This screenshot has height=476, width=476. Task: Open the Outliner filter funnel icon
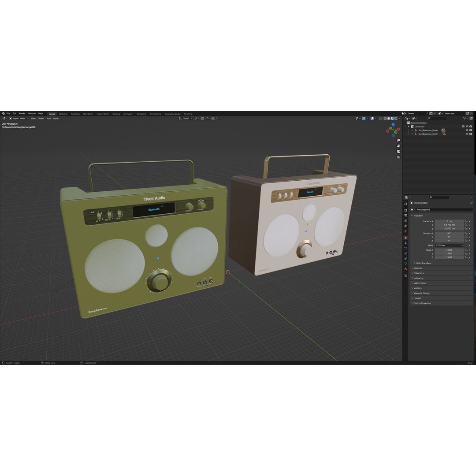pyautogui.click(x=465, y=118)
